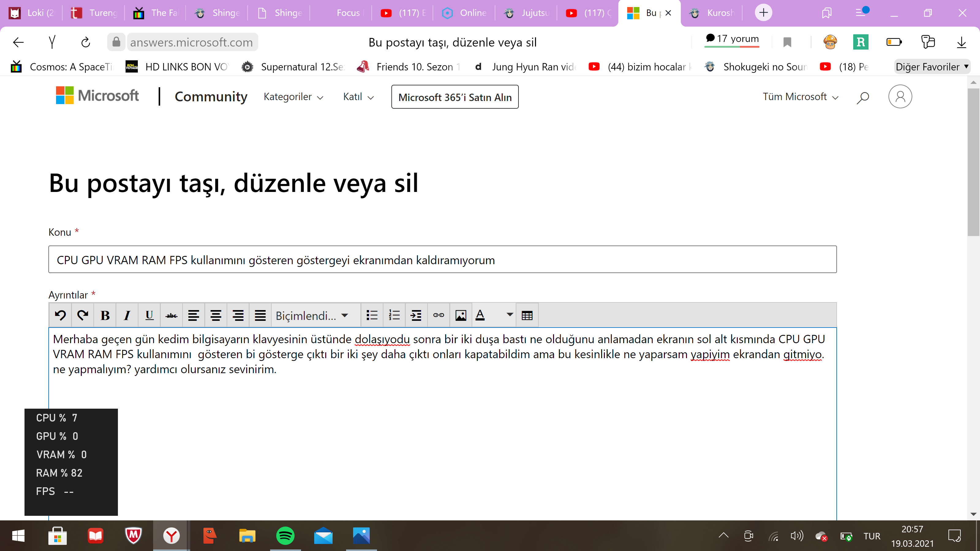Toggle underline formatting
Image resolution: width=980 pixels, height=551 pixels.
tap(149, 315)
